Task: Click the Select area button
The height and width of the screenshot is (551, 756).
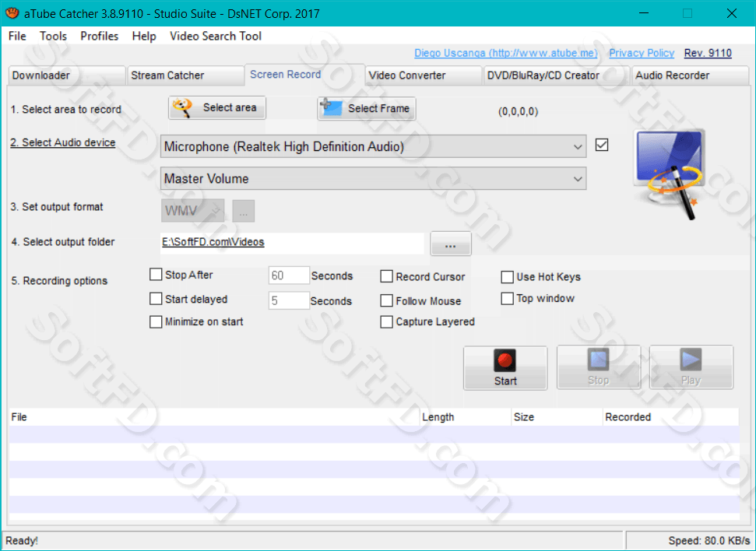Action: 217,108
